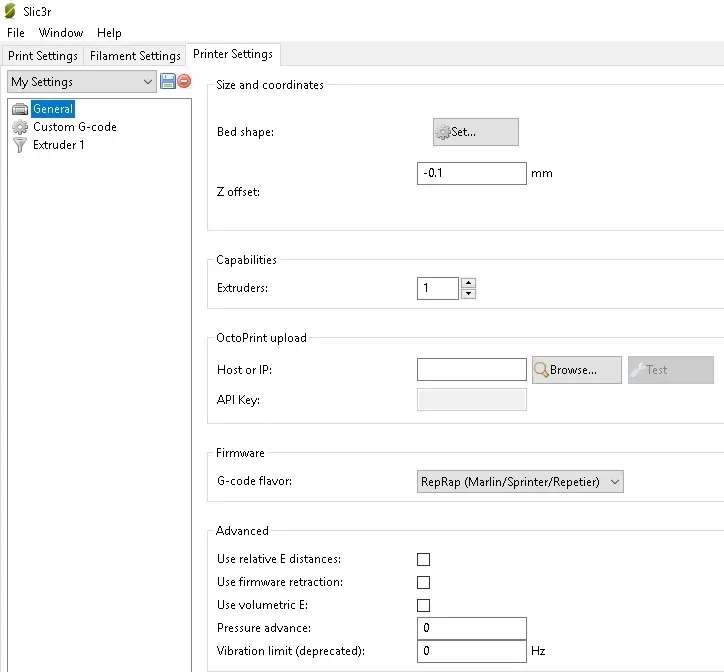Decrease the Extruders count with down arrow
The height and width of the screenshot is (672, 724).
(x=468, y=294)
